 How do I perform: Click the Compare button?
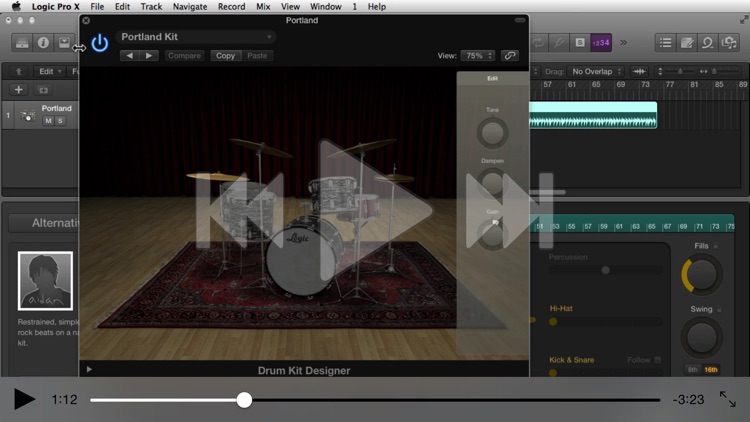pos(184,56)
